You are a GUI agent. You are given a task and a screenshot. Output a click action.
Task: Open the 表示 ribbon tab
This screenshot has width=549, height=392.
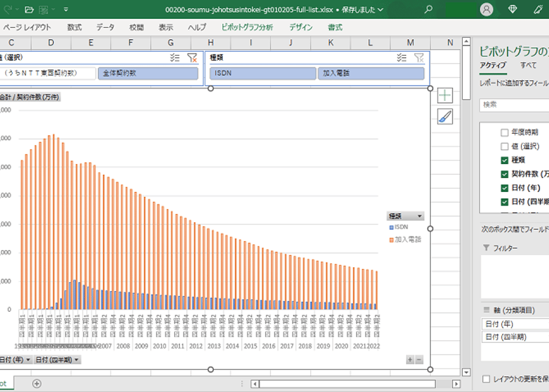click(166, 27)
